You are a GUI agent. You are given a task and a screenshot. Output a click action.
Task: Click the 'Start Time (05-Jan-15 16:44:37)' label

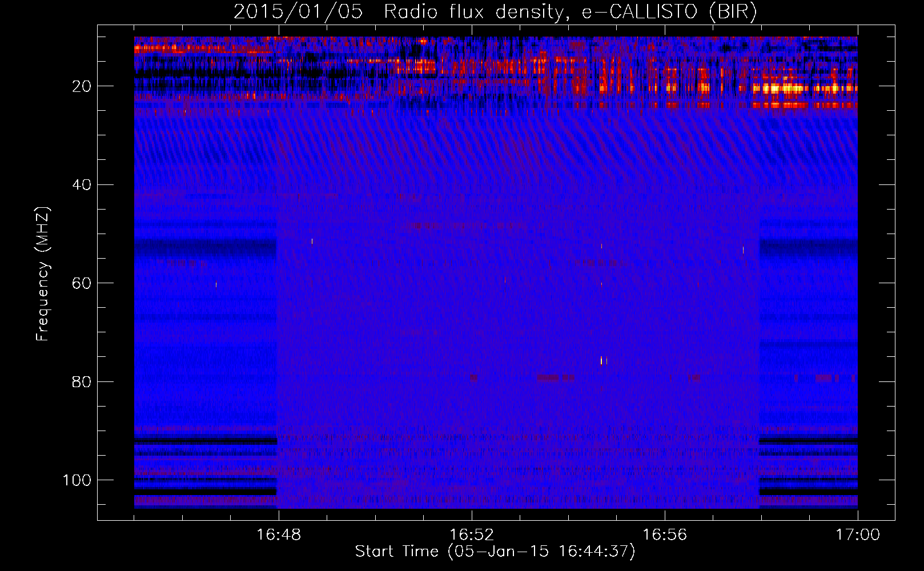click(495, 552)
